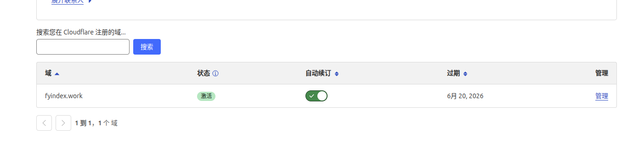This screenshot has width=644, height=167.
Task: Click the 过期 column header label
Action: pyautogui.click(x=453, y=73)
